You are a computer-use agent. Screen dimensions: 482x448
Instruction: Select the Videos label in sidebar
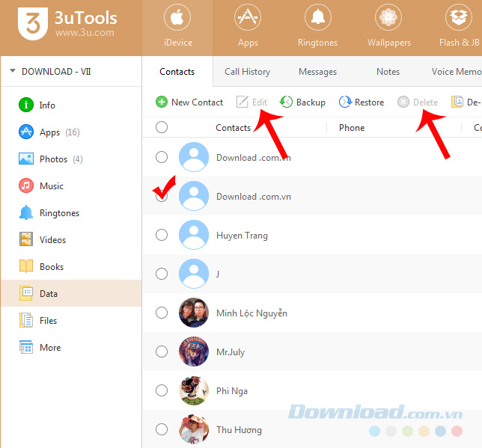click(53, 240)
